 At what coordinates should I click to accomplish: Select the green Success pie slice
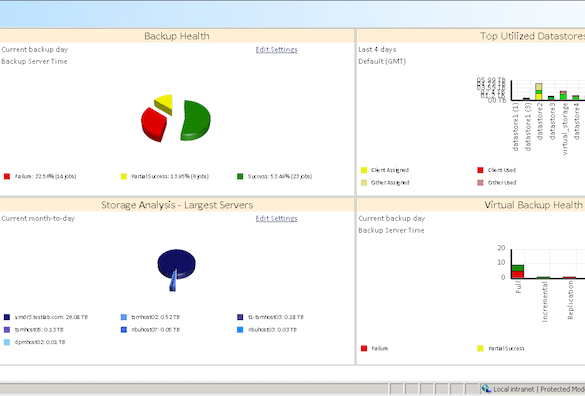point(195,121)
